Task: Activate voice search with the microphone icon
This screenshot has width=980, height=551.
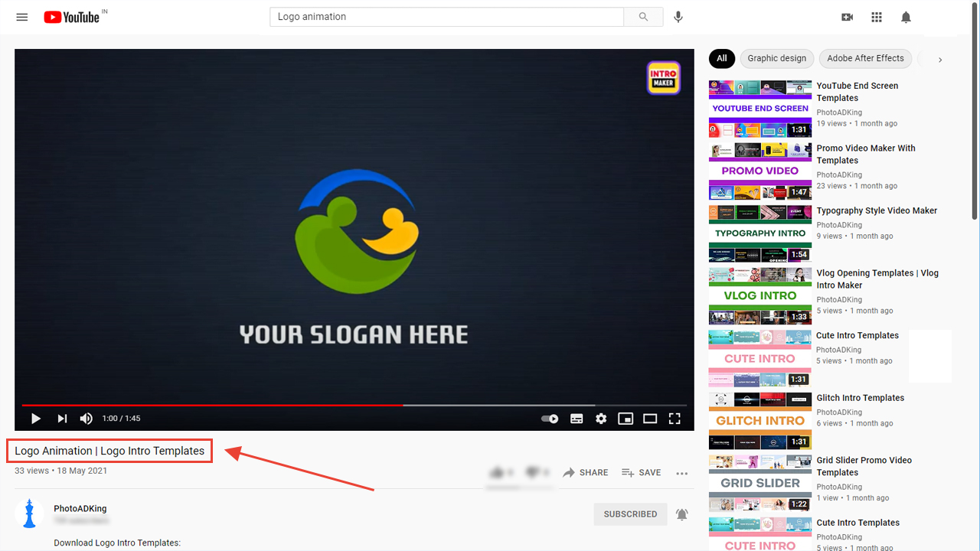Action: [x=678, y=16]
